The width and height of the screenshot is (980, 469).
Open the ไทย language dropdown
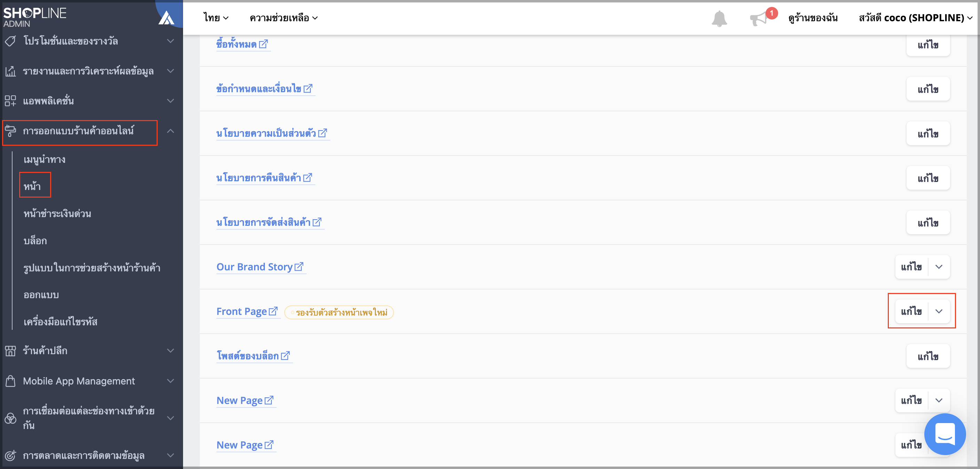[216, 17]
